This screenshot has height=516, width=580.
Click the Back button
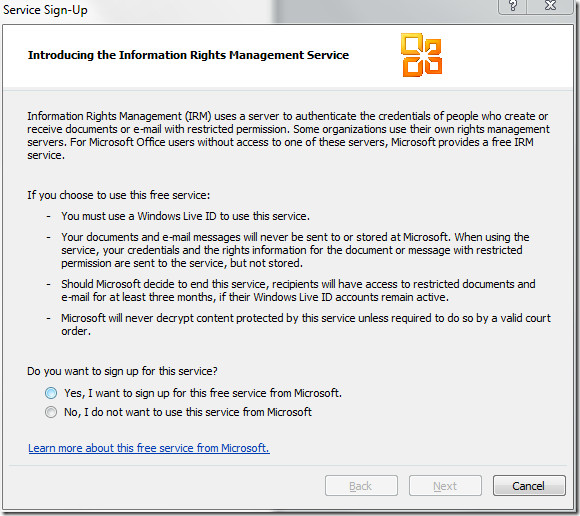(x=361, y=486)
